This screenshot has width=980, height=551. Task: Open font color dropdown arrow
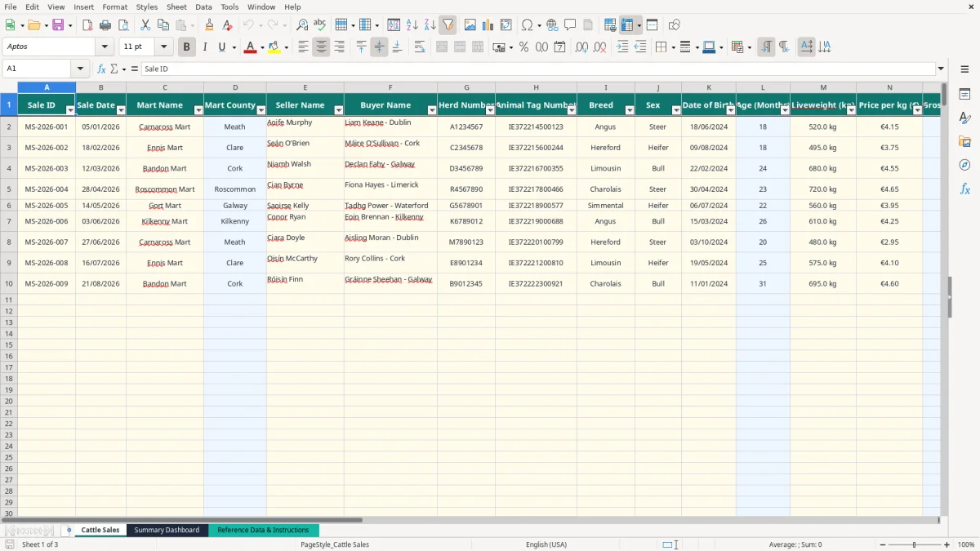click(261, 47)
